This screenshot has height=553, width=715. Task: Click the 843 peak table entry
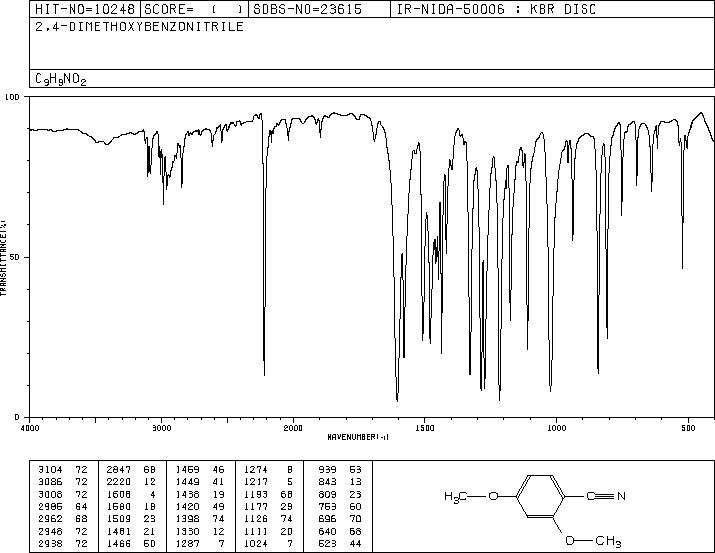[340, 482]
